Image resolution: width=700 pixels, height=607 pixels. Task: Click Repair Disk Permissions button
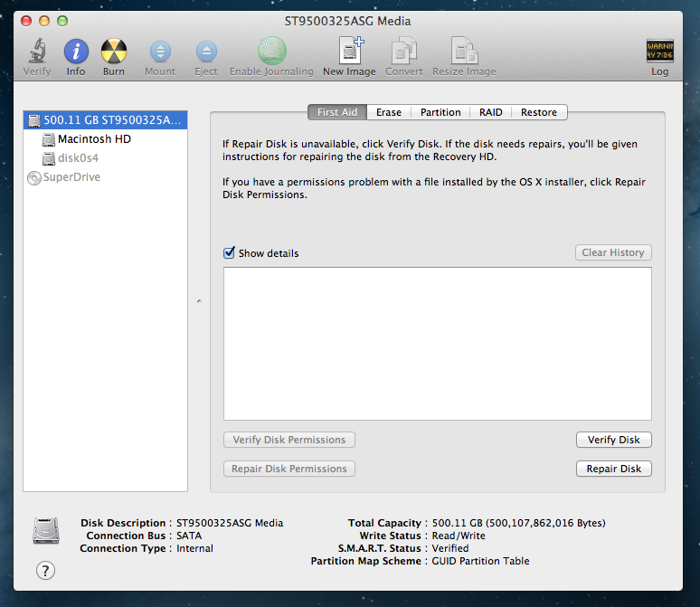(x=289, y=469)
